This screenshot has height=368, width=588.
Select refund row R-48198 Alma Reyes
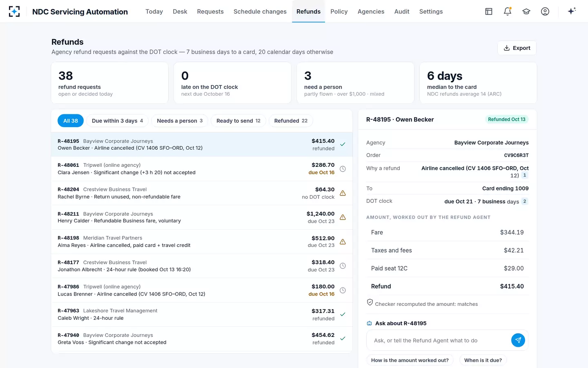coord(202,242)
